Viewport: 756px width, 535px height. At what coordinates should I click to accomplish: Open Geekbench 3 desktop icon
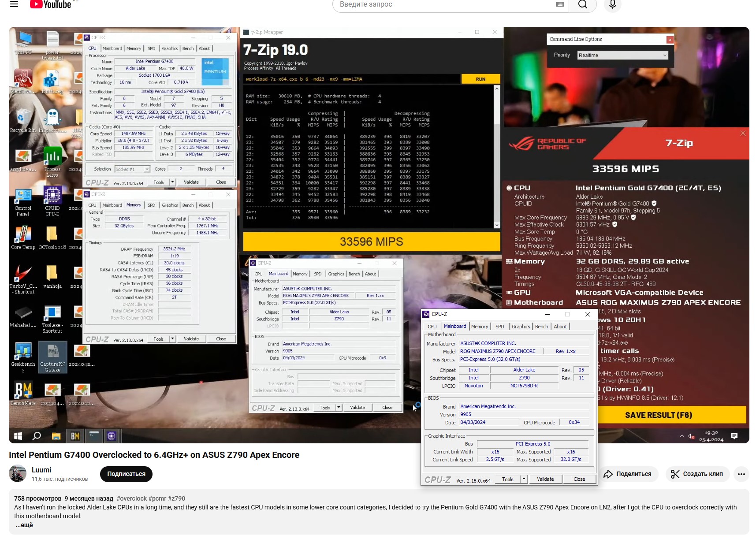click(23, 357)
